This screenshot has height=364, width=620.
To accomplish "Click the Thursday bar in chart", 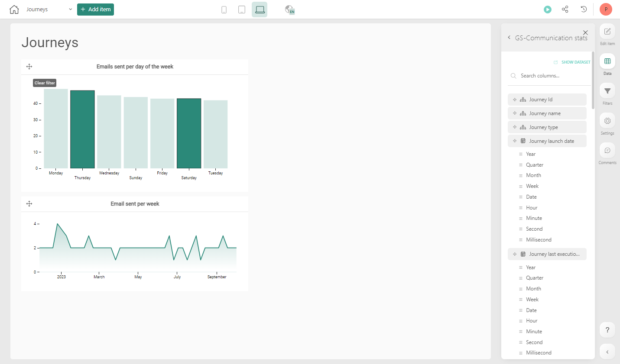I will coord(82,129).
